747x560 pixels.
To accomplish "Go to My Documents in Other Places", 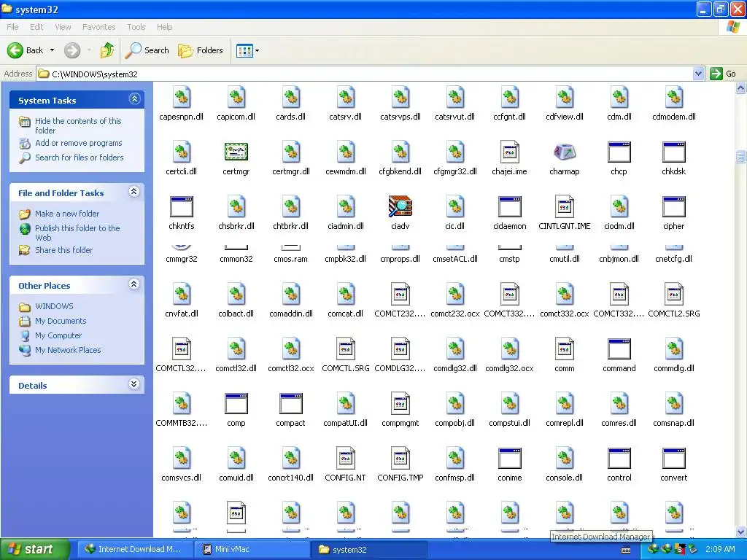I will (61, 321).
